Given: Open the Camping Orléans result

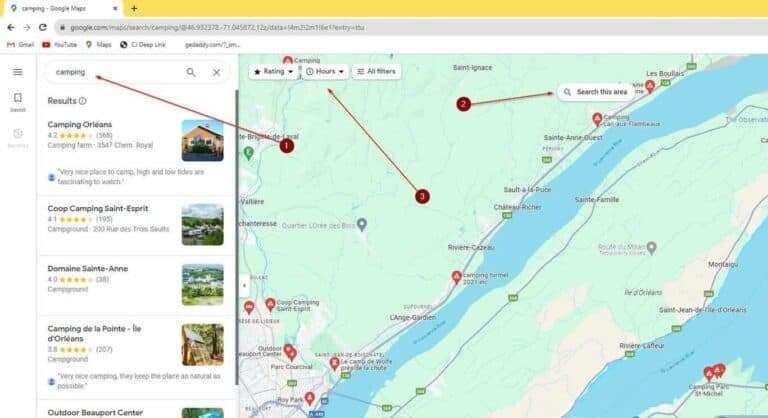Looking at the screenshot, I should click(x=80, y=125).
